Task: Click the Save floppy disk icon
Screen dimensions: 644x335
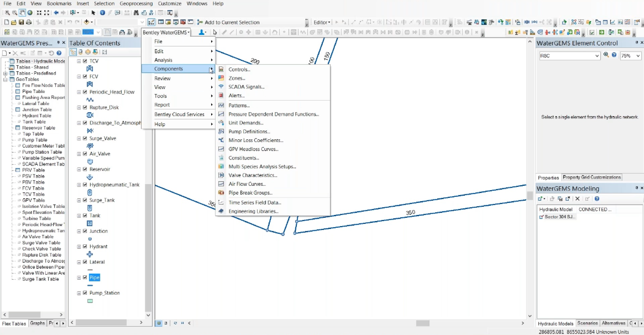Action: tap(21, 22)
